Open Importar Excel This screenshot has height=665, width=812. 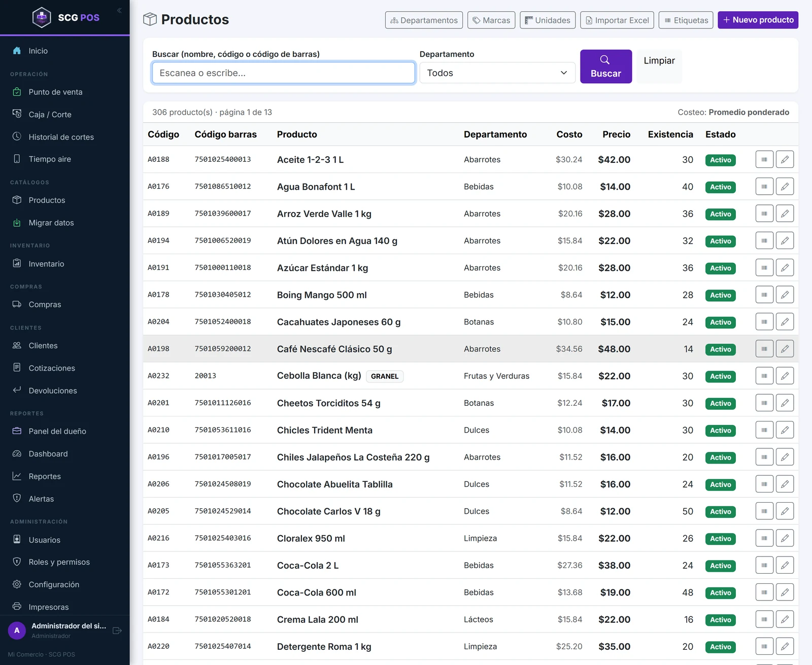tap(617, 20)
